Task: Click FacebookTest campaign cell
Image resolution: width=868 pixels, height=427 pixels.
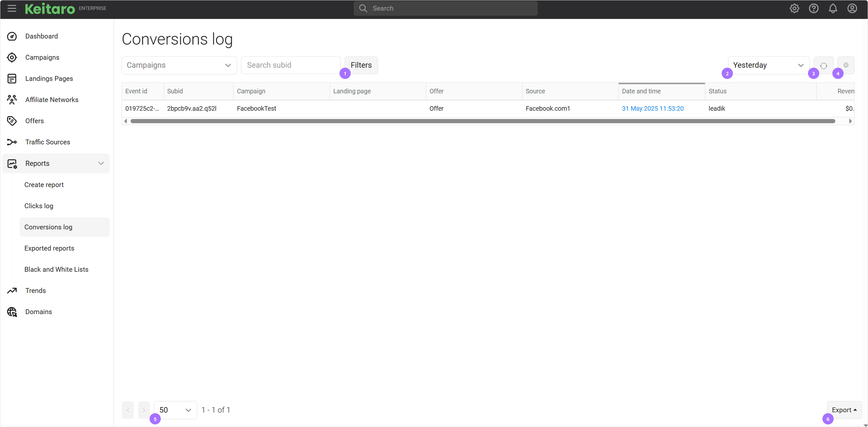Action: 281,108
